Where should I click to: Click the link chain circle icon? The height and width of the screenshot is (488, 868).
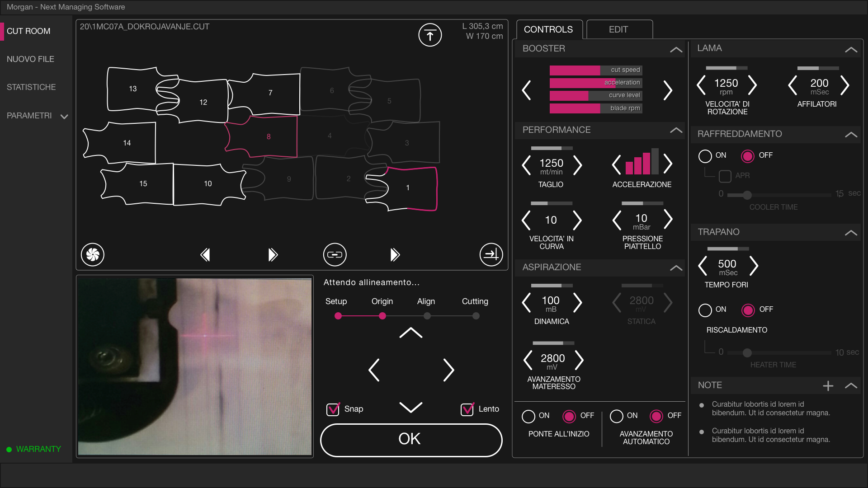pos(335,255)
